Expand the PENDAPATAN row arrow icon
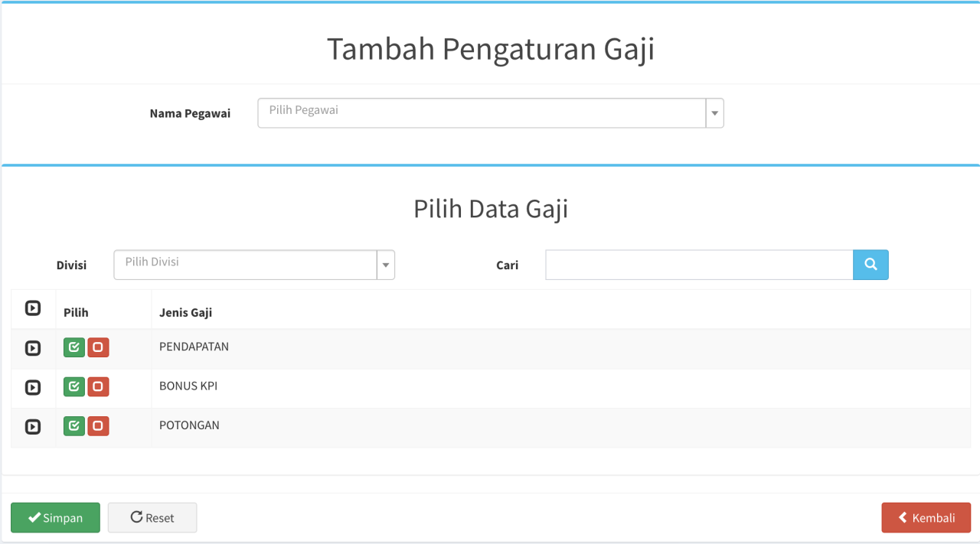The height and width of the screenshot is (544, 980). pyautogui.click(x=33, y=348)
